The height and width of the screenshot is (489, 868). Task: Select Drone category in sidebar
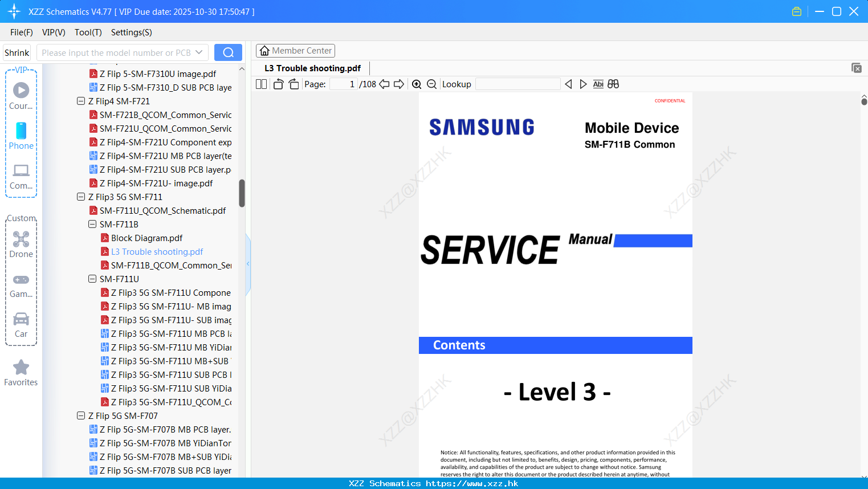point(21,244)
